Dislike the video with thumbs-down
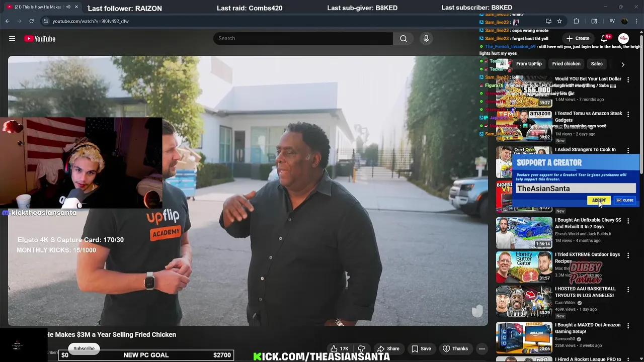 click(x=361, y=348)
